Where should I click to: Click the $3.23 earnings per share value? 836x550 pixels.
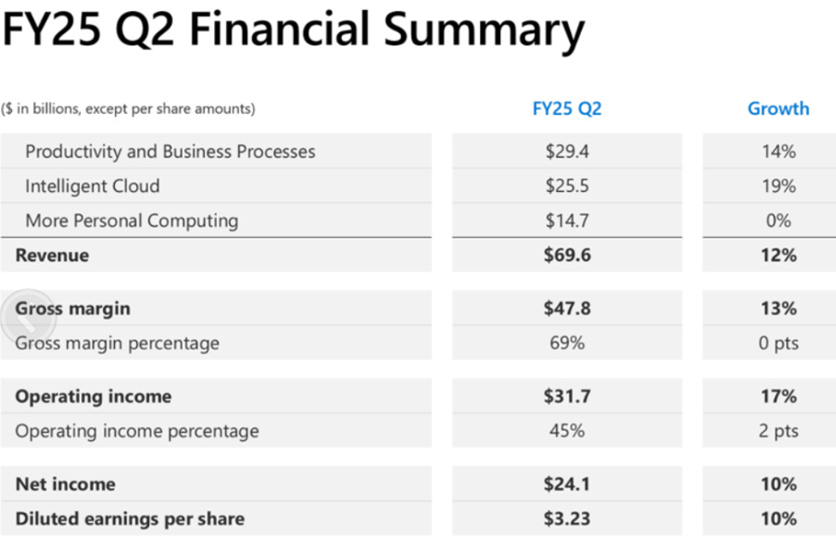pos(567,519)
